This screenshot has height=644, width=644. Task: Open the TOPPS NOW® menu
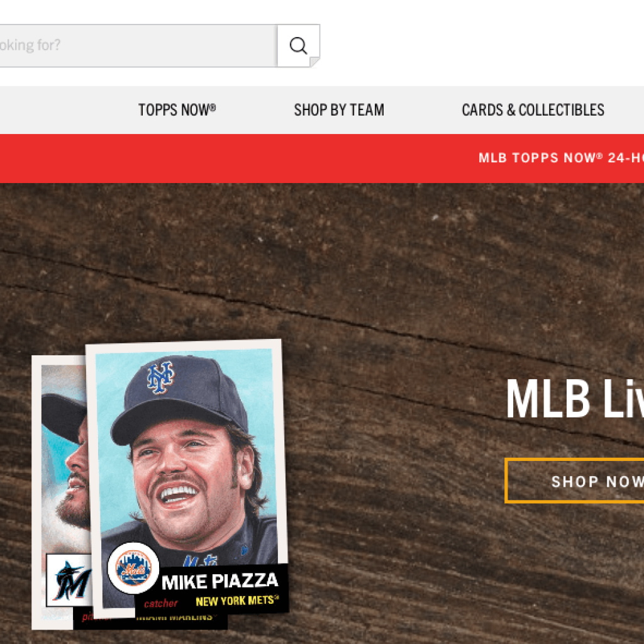[x=177, y=109]
